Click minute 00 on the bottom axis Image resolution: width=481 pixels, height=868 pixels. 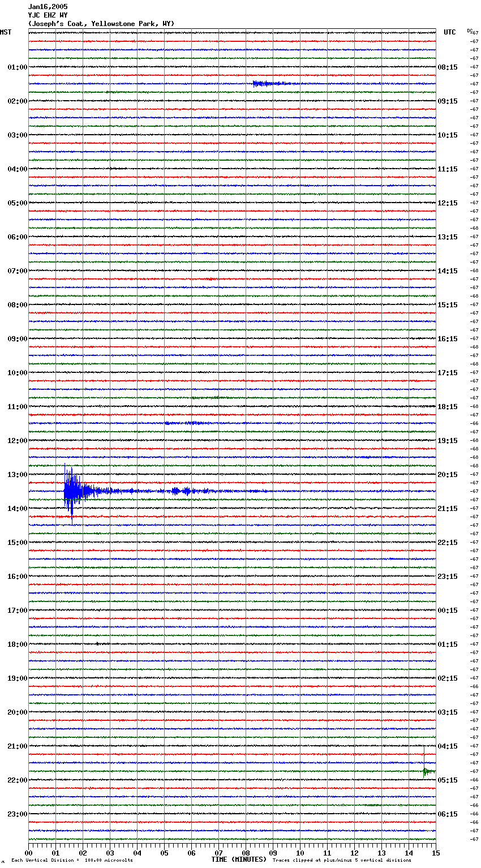coord(28,853)
